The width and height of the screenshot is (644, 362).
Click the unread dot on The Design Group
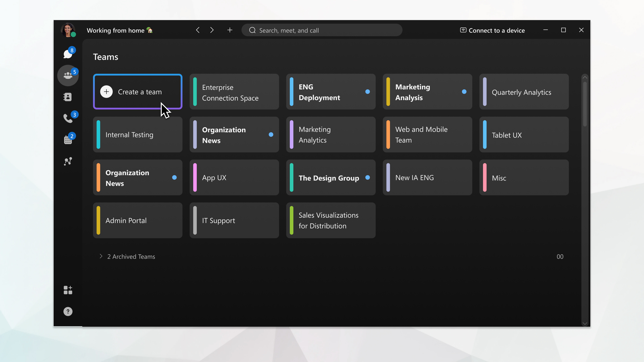(367, 177)
